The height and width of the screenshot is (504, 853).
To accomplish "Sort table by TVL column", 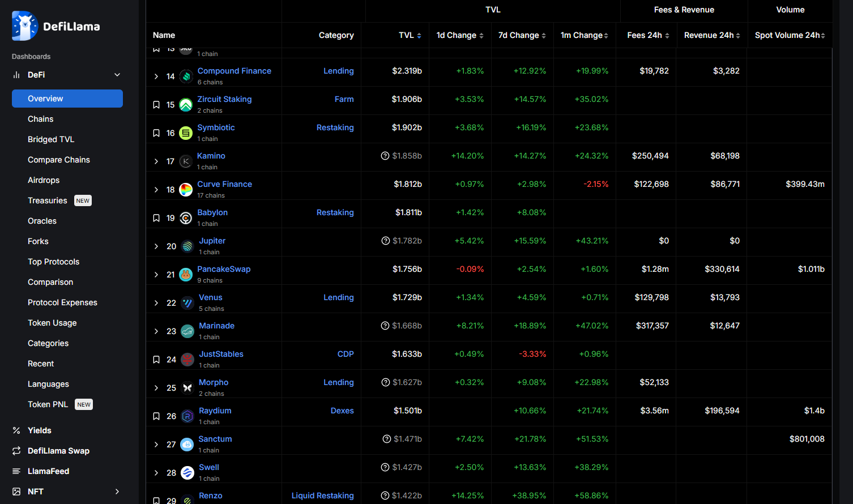I will [410, 35].
